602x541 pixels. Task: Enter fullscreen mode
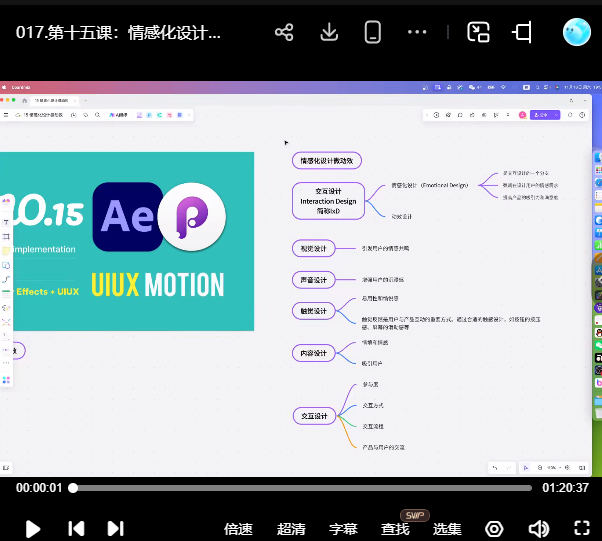pyautogui.click(x=582, y=528)
